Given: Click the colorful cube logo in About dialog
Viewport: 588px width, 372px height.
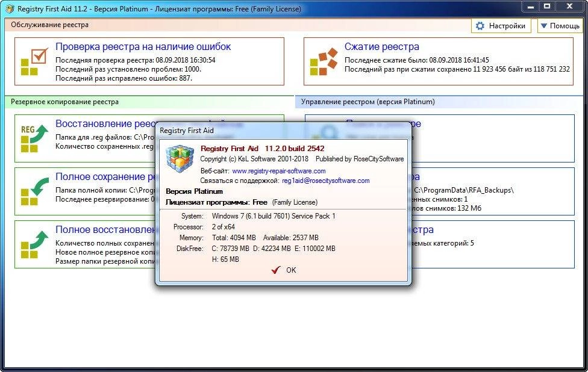Looking at the screenshot, I should coord(180,159).
